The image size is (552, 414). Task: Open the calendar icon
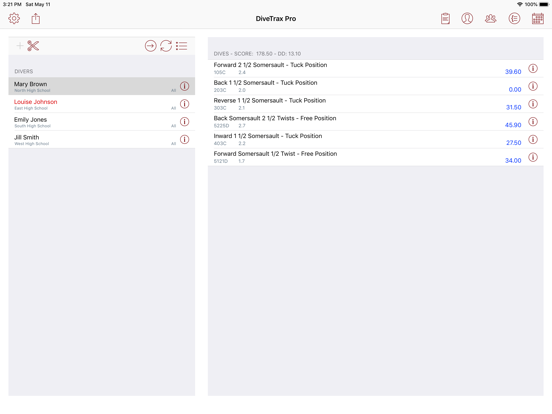(x=538, y=18)
